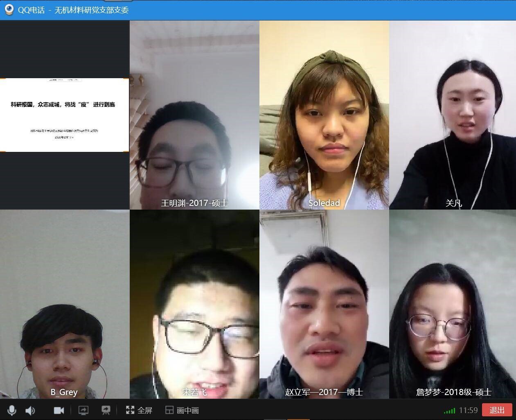Select the shared slide presentation thumbnail

[65, 115]
